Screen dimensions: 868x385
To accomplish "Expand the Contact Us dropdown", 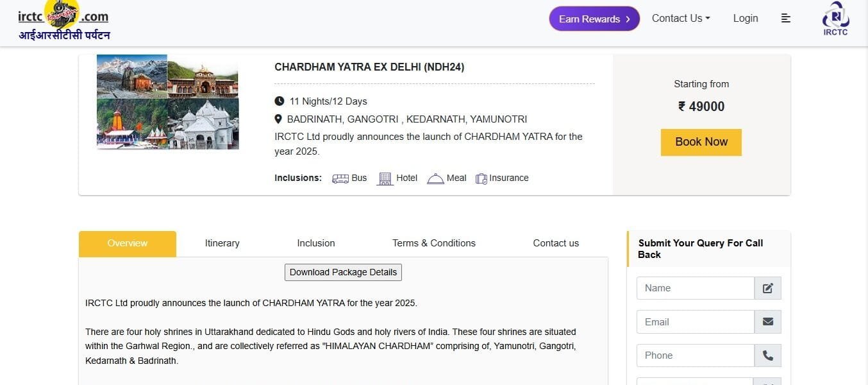I will (681, 19).
